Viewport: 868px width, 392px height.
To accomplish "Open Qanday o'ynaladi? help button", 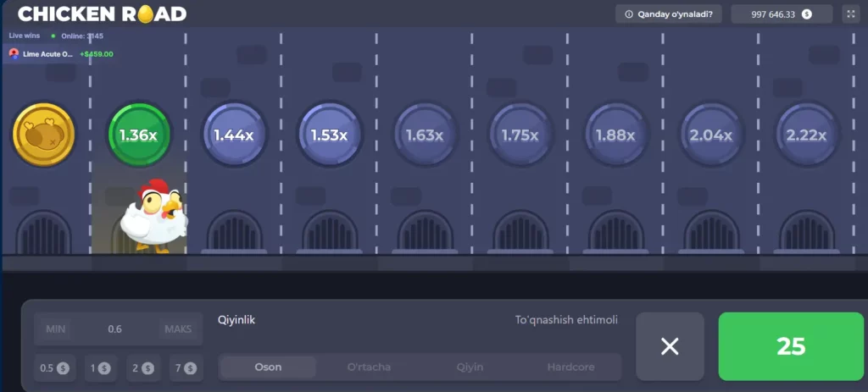I will point(667,14).
